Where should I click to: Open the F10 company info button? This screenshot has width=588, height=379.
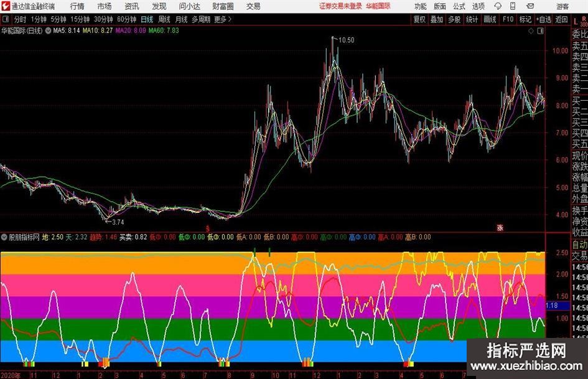point(508,19)
